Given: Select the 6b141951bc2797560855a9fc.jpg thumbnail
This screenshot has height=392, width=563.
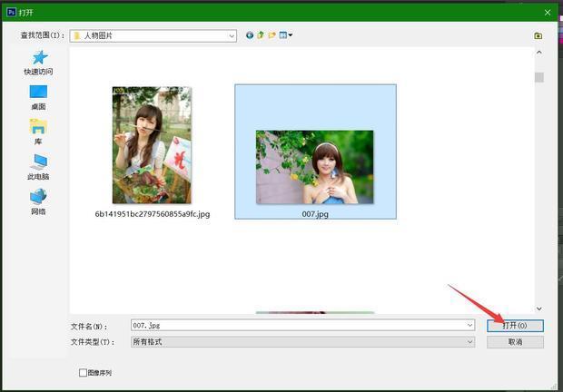Looking at the screenshot, I should (152, 145).
